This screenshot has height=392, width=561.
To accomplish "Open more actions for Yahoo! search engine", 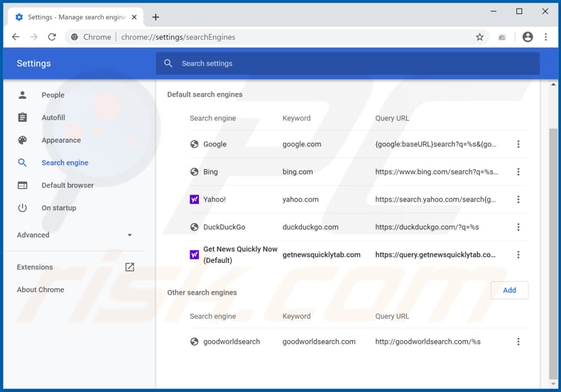I will click(x=518, y=200).
